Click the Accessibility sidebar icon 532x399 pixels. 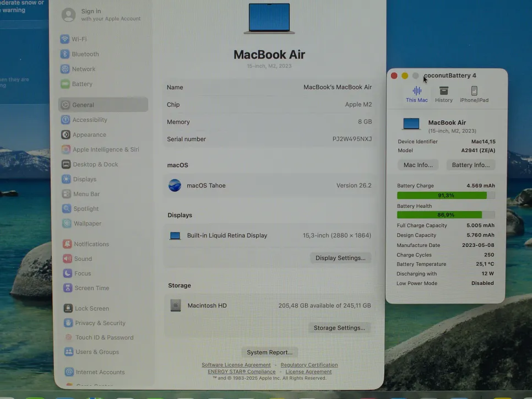pyautogui.click(x=66, y=120)
